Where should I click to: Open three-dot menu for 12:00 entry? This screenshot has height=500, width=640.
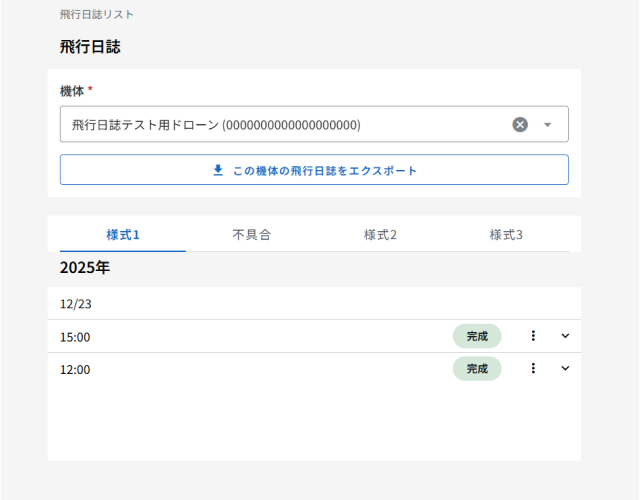point(533,368)
